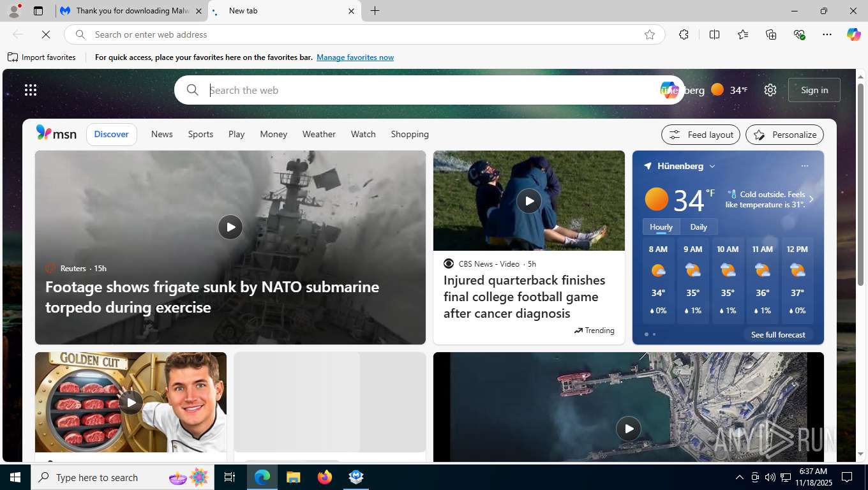The height and width of the screenshot is (490, 868).
Task: Select the Discover tab
Action: point(111,134)
